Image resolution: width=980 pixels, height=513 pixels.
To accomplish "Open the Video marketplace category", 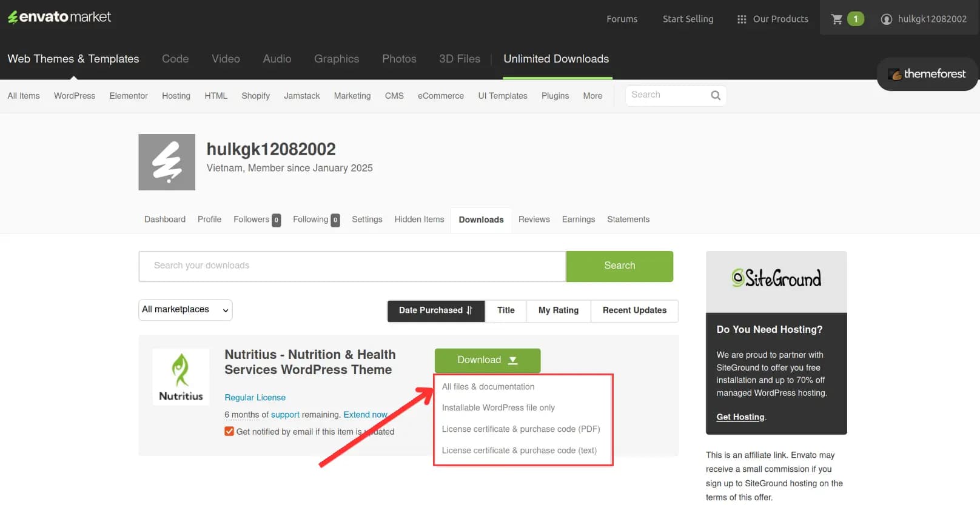I will [x=226, y=59].
